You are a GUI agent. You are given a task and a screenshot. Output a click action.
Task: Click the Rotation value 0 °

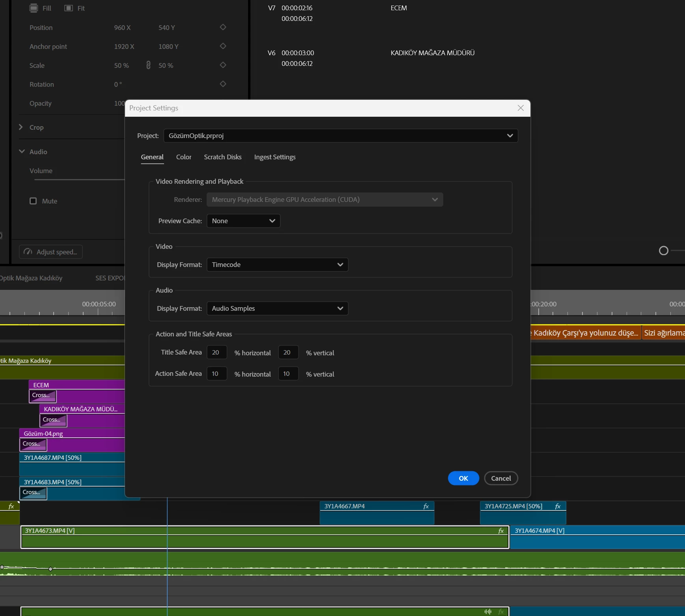(118, 84)
